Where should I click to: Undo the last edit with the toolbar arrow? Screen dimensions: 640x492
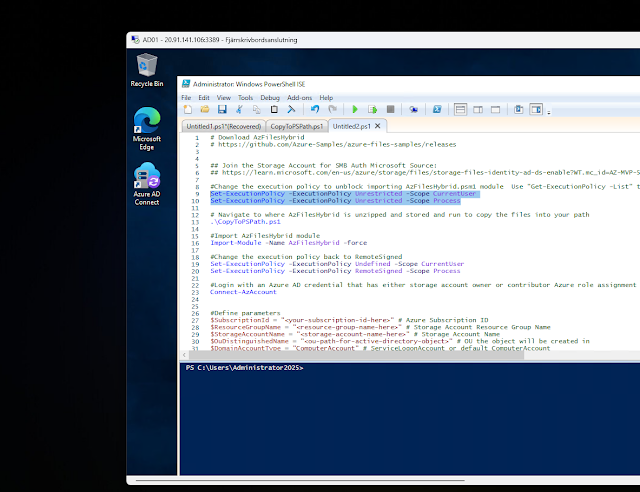[315, 109]
